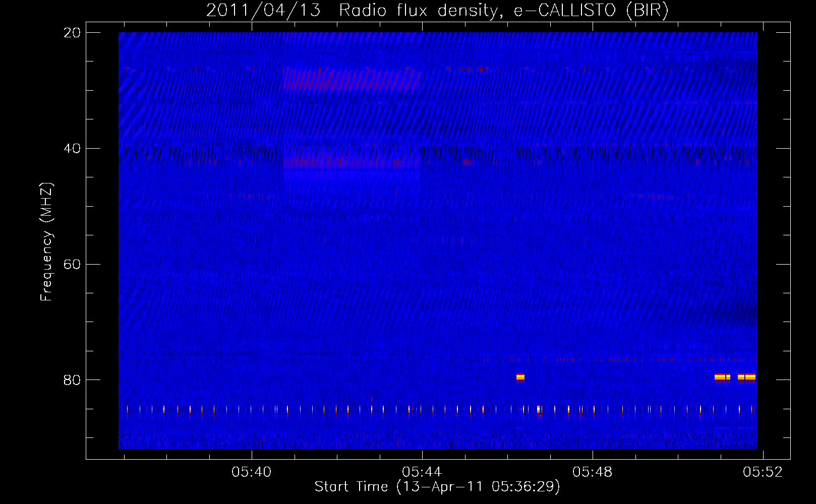816x504 pixels.
Task: Click the frequency tick label 40
Action: [72, 149]
